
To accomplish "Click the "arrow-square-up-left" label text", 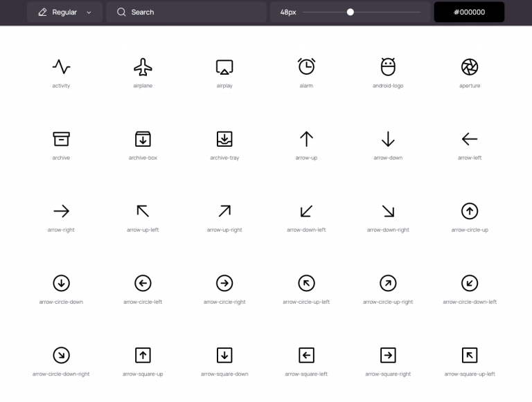I will 470,374.
